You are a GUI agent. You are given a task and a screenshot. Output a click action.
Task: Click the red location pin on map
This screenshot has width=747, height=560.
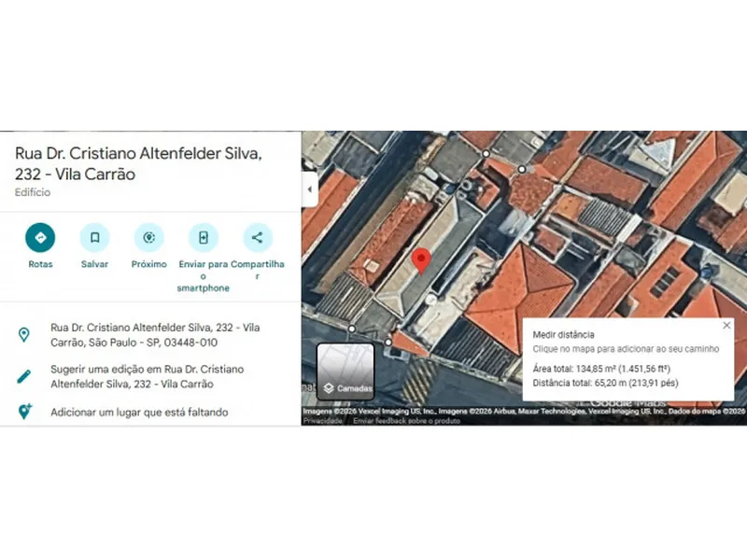pyautogui.click(x=421, y=260)
